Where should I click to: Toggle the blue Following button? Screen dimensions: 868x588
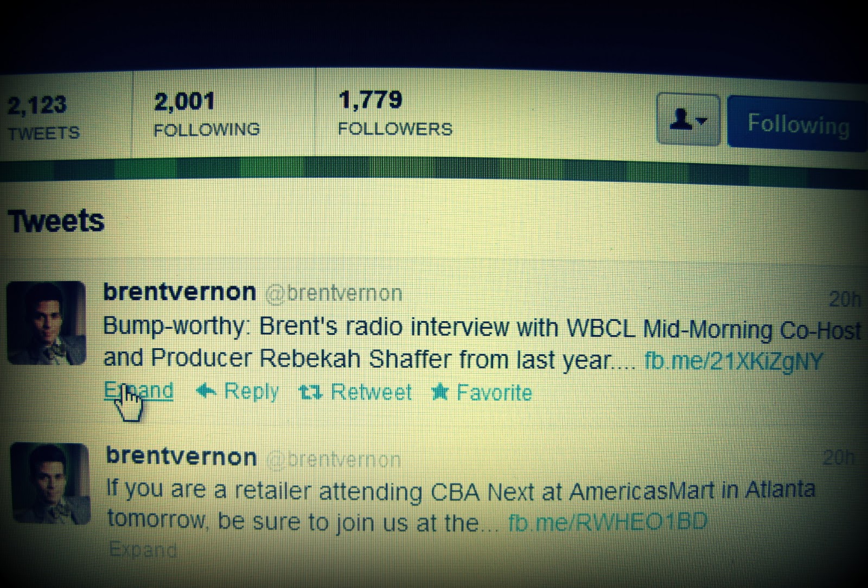797,122
